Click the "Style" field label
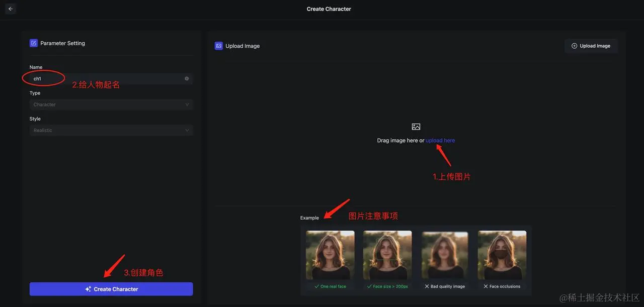The image size is (644, 307). point(35,119)
